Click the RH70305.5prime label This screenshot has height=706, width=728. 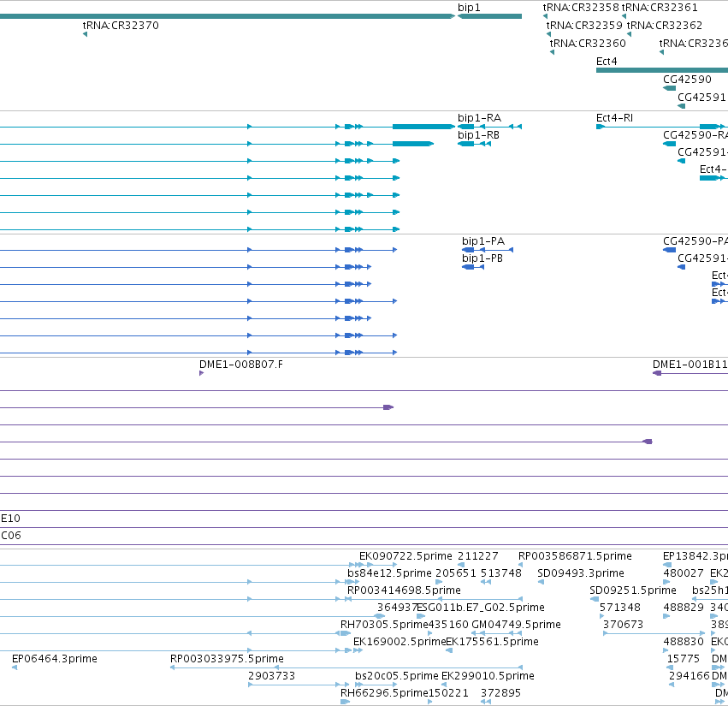tap(383, 625)
